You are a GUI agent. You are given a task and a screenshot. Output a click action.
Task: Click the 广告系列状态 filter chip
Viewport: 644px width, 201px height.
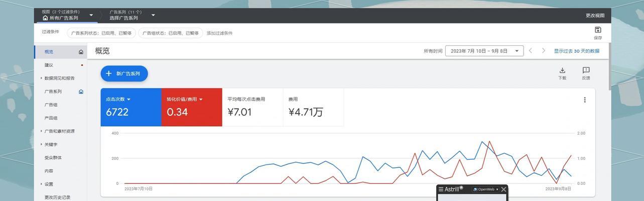[101, 33]
